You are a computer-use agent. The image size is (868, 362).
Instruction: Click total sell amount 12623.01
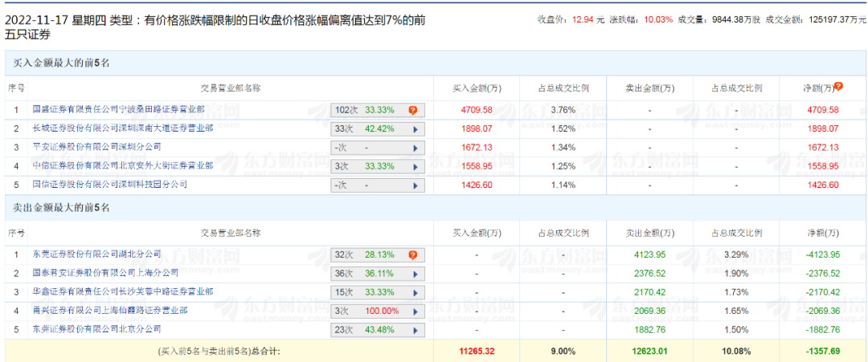tap(650, 350)
